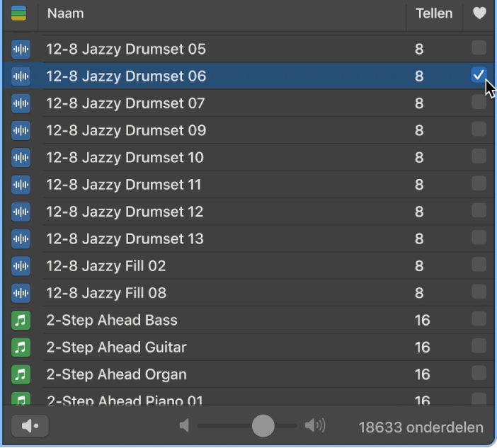Favorite the 2-Step Ahead Guitar loop

(479, 347)
